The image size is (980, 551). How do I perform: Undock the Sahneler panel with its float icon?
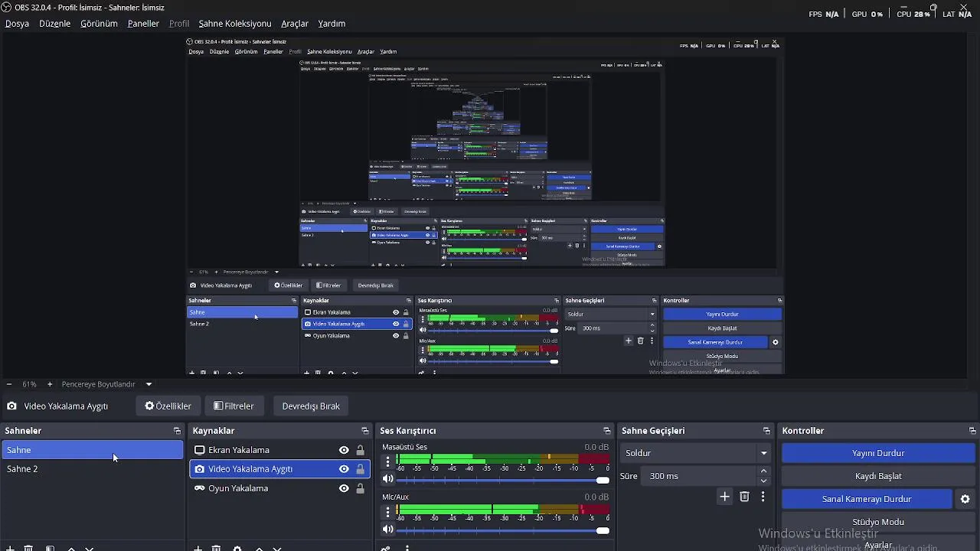177,431
